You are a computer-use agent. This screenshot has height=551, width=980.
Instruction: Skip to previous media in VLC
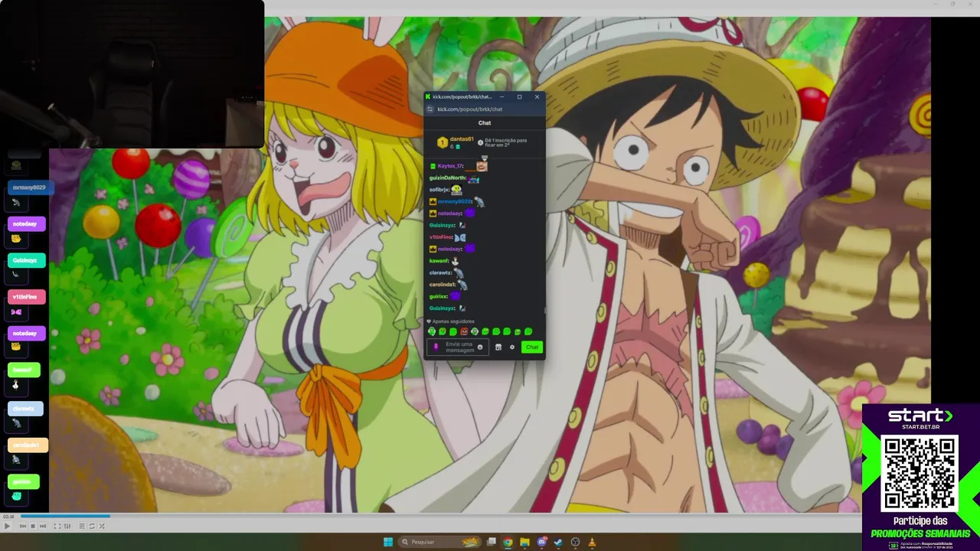coord(23,526)
